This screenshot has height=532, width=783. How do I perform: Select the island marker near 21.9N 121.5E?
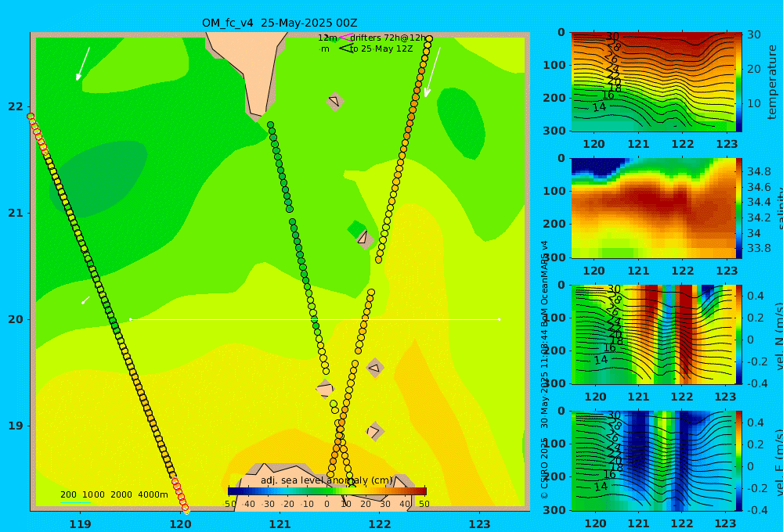334,101
